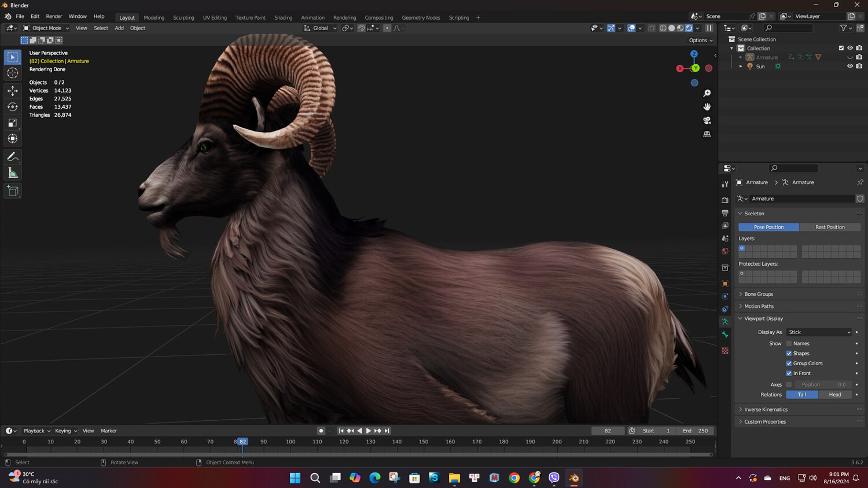Disable the In Front checkbox

pyautogui.click(x=789, y=373)
